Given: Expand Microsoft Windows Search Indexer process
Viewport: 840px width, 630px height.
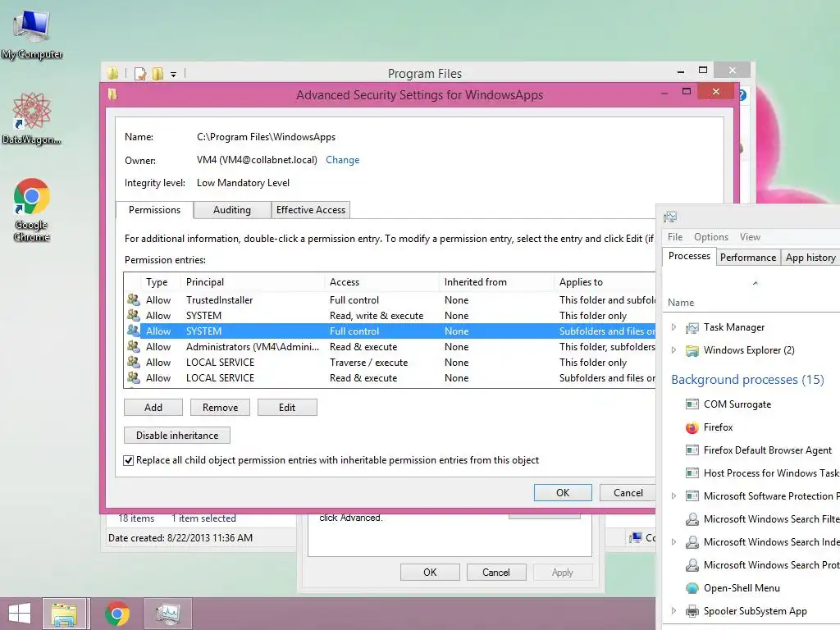Looking at the screenshot, I should [x=674, y=542].
